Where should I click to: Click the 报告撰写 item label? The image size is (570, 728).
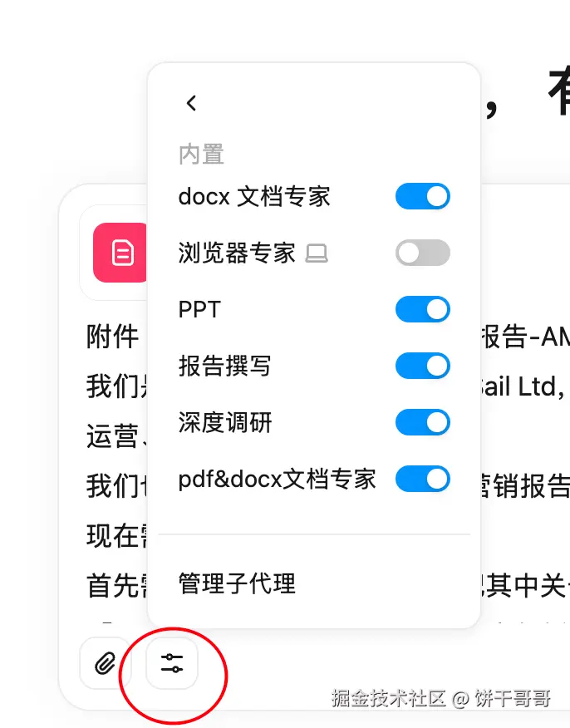pos(224,366)
